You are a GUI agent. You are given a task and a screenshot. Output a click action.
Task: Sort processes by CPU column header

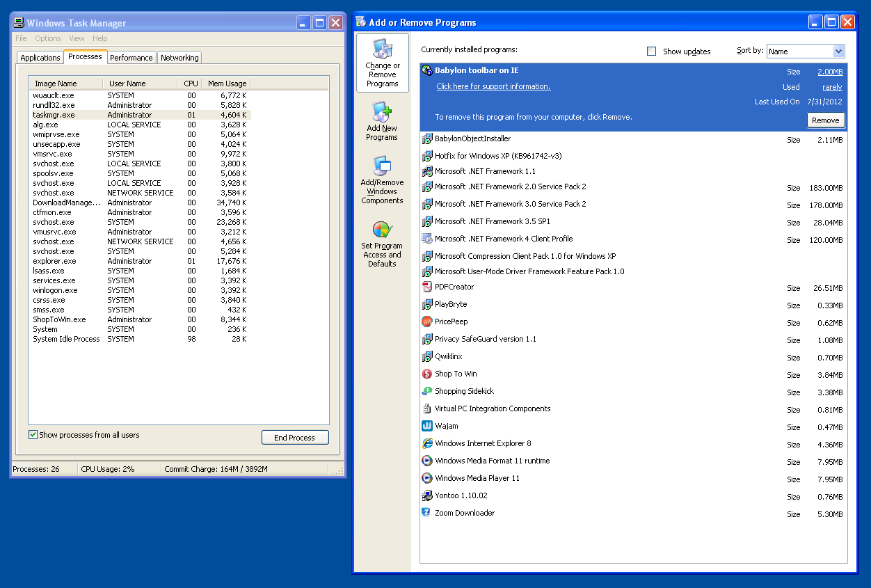tap(191, 84)
